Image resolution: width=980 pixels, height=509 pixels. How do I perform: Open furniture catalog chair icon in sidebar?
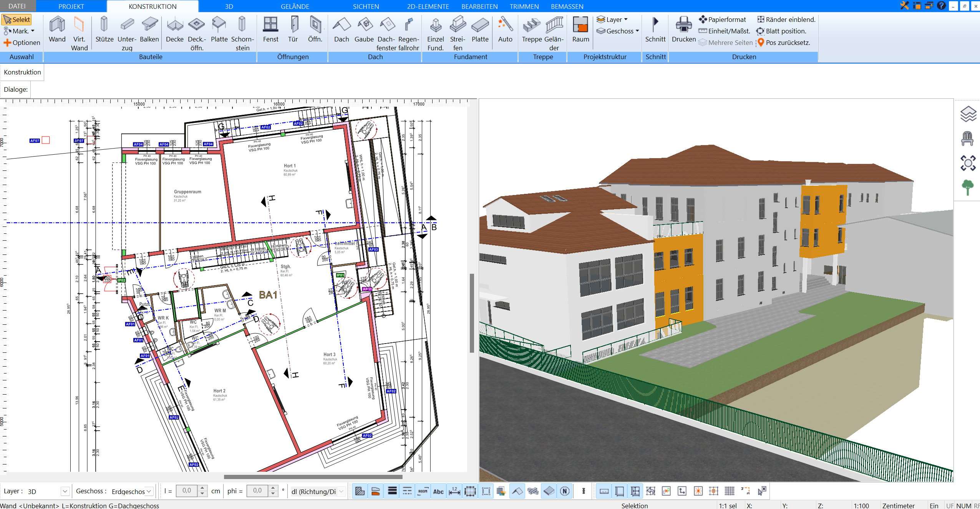tap(967, 139)
